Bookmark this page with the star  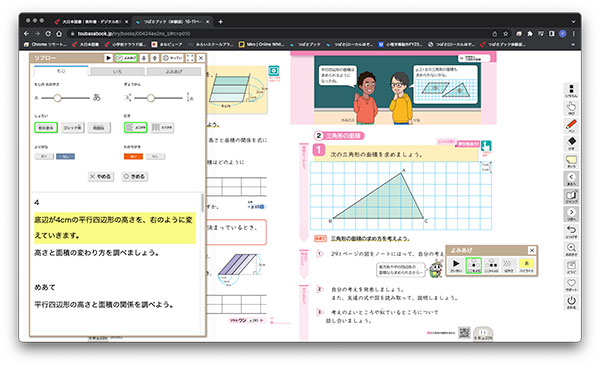[505, 34]
